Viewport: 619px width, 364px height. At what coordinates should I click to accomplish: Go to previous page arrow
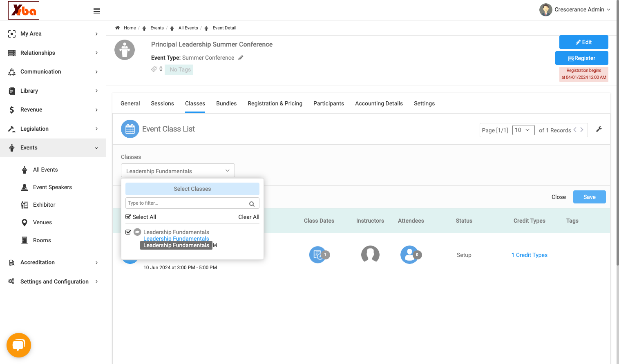coord(575,130)
